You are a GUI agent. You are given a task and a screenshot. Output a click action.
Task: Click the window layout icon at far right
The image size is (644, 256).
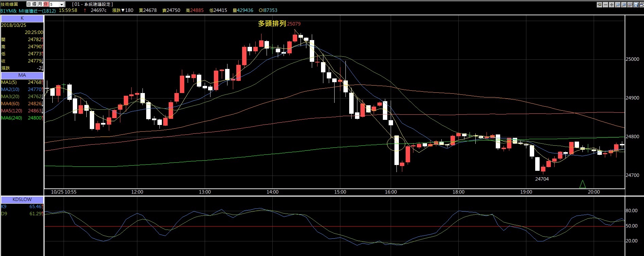click(x=641, y=4)
